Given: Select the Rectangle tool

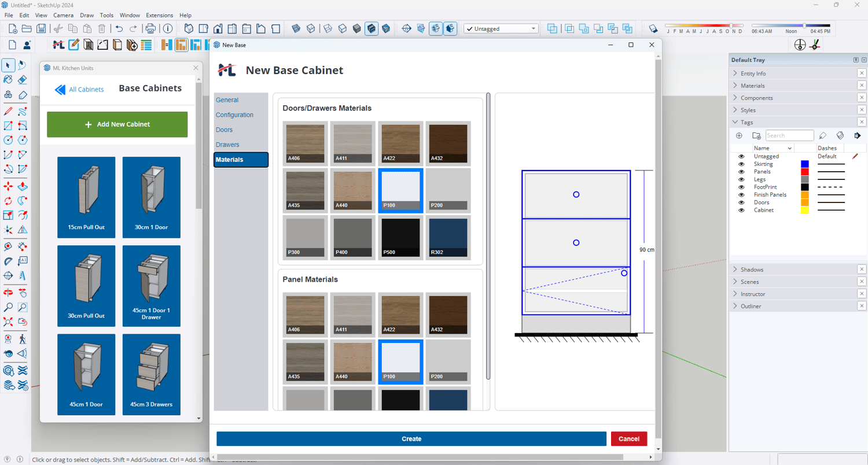Looking at the screenshot, I should coord(8,126).
